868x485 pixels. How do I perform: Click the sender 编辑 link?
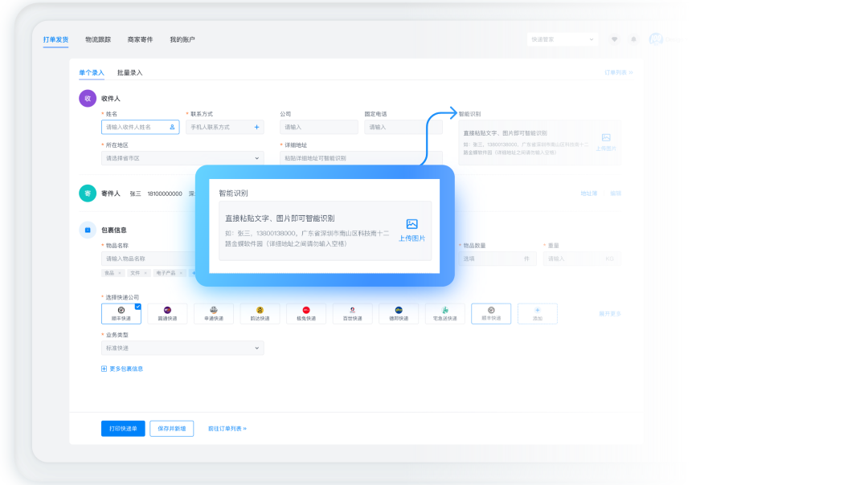[x=616, y=194]
